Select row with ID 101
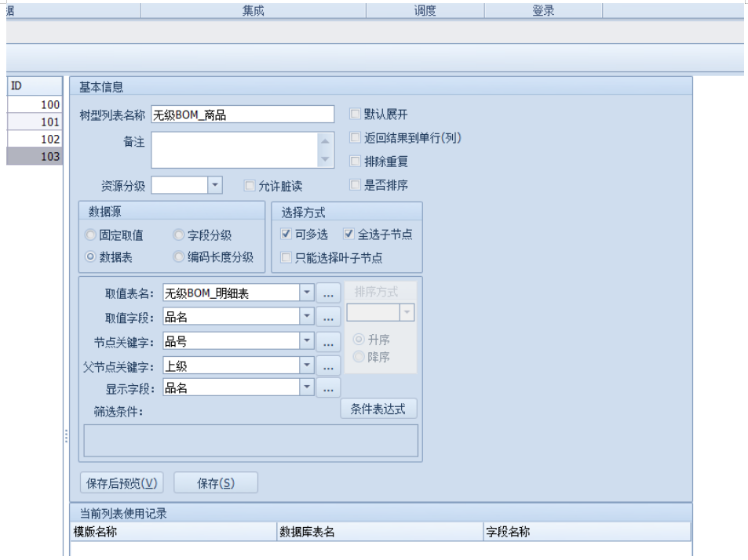This screenshot has height=560, width=748. pyautogui.click(x=34, y=122)
